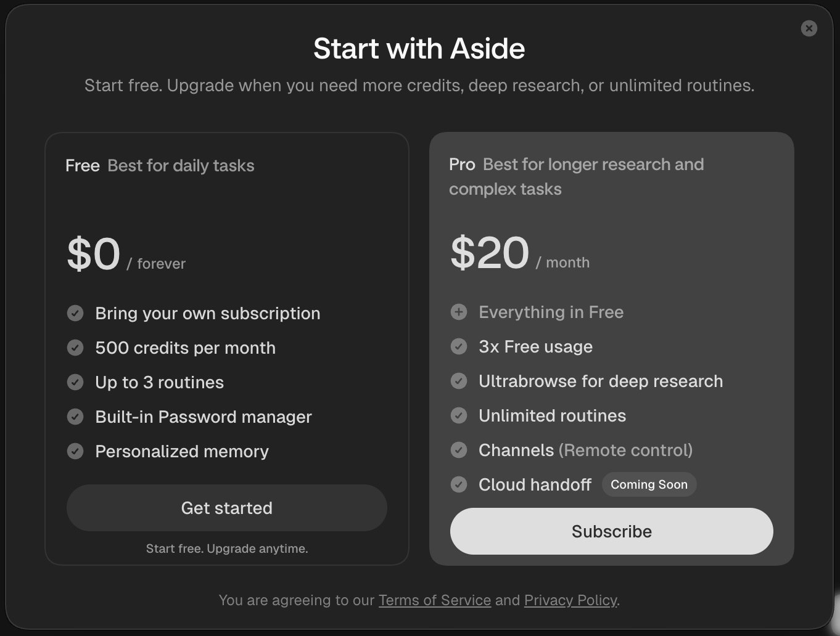Screen dimensions: 840x636
Task: Click checkmark icon beside Unlimited routines
Action: (x=459, y=415)
